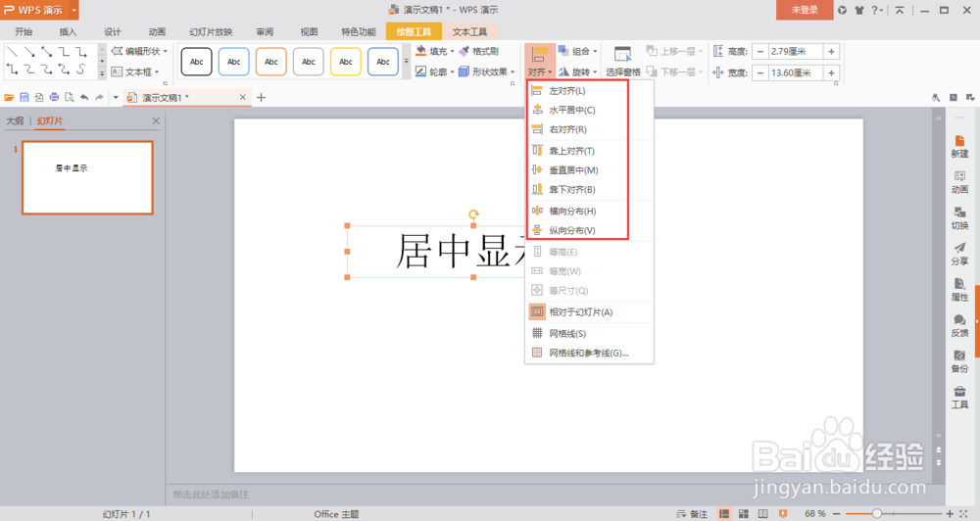
Task: Open 动画 animation in right sidebar
Action: coord(959,182)
